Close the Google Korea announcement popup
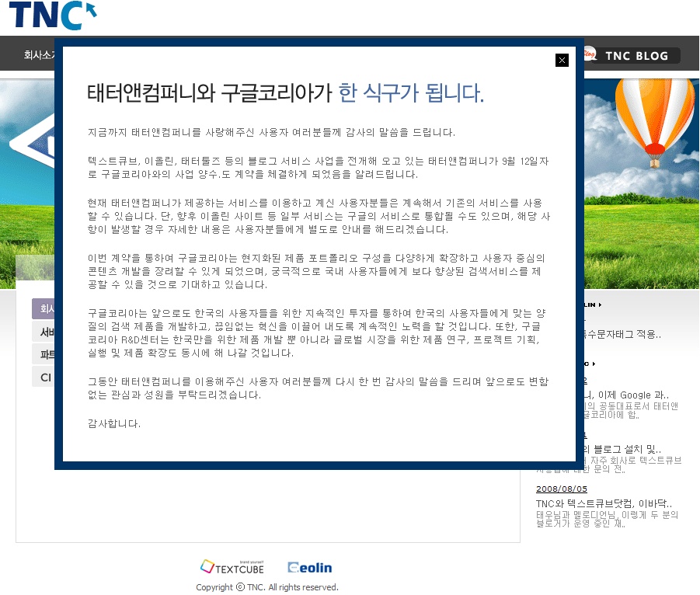Viewport: 700px width, 595px height. [562, 61]
